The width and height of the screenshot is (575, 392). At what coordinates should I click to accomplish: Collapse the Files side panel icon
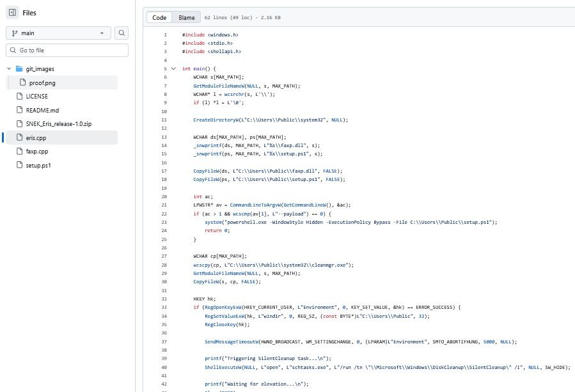point(12,12)
